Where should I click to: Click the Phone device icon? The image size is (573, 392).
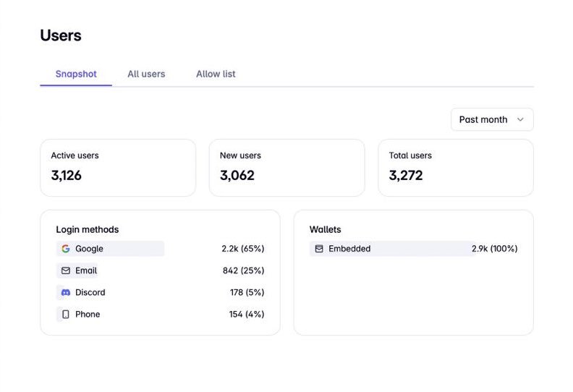(66, 314)
